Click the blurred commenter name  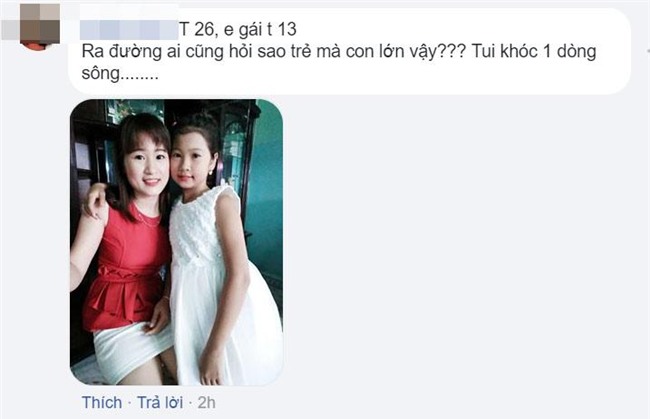click(129, 29)
